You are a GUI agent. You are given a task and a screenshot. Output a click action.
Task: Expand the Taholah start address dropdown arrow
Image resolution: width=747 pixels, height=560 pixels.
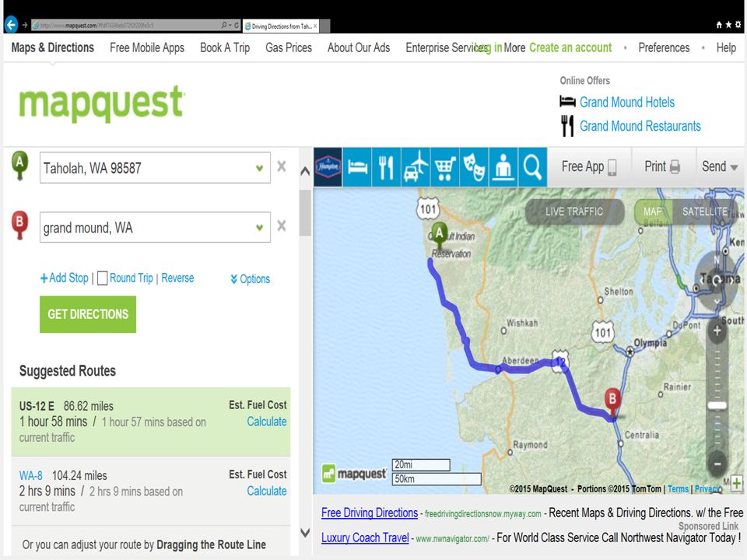pyautogui.click(x=260, y=168)
